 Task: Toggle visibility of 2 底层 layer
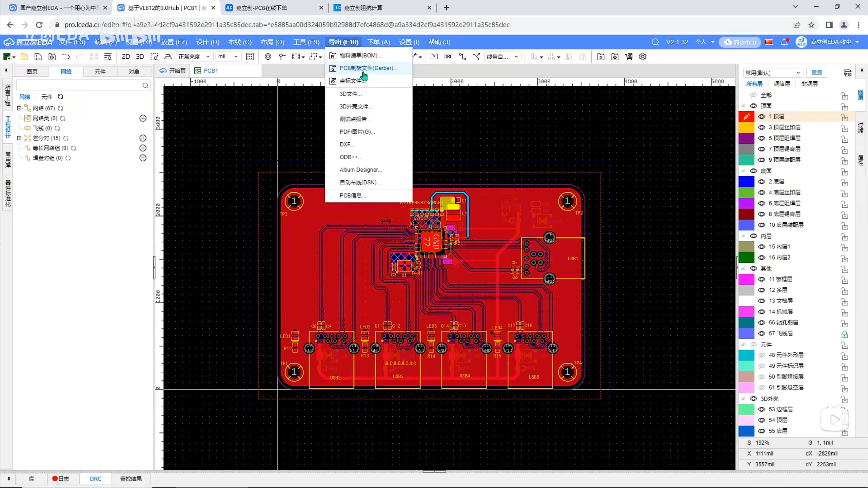(762, 182)
